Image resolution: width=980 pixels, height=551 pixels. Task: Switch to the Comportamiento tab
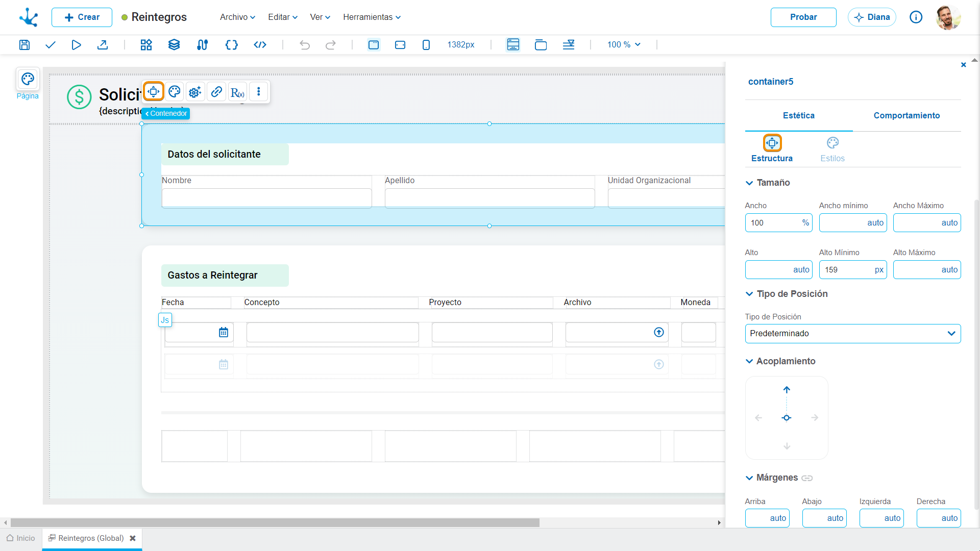906,116
